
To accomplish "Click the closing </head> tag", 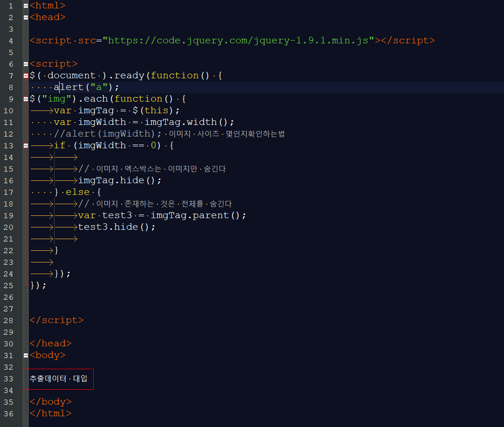I will tap(50, 344).
